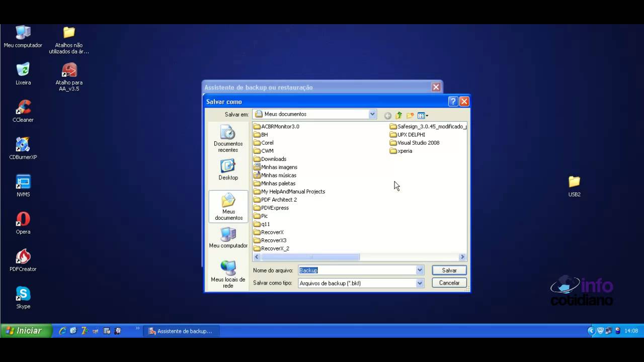
Task: Select My HelpAndManual Projects folder
Action: 289,192
